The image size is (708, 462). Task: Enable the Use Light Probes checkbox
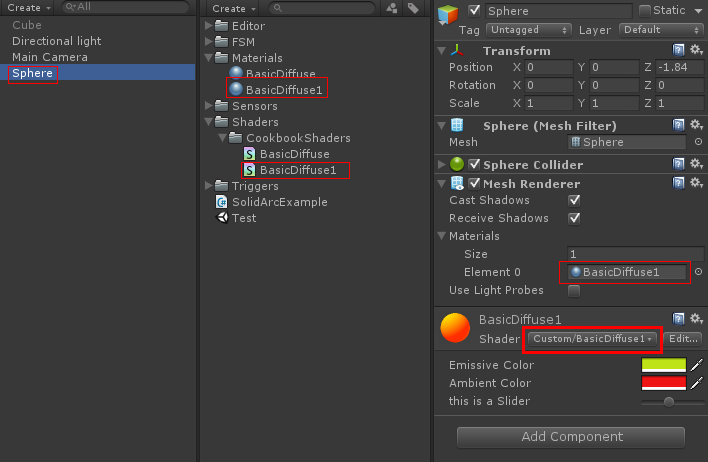click(x=574, y=290)
